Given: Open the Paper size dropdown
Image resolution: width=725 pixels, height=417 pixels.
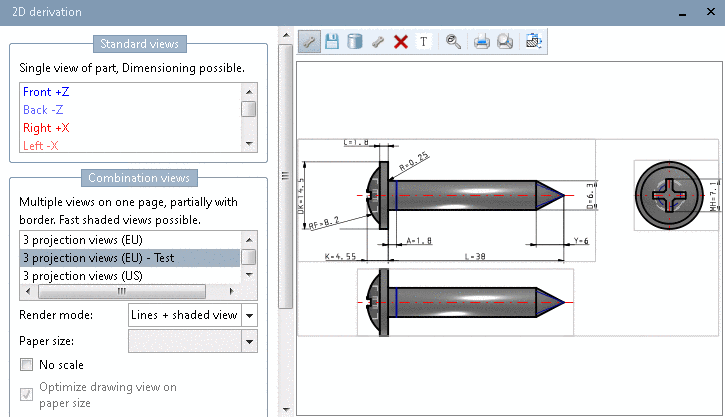Looking at the screenshot, I should point(249,341).
